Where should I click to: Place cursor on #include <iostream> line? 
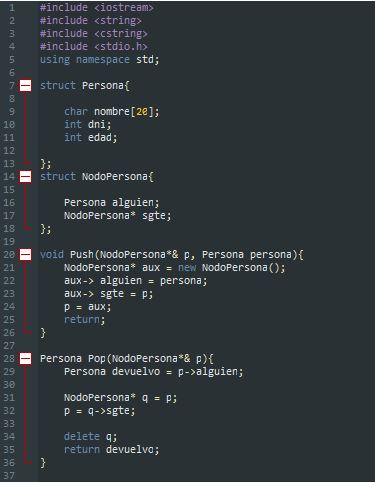[x=97, y=8]
